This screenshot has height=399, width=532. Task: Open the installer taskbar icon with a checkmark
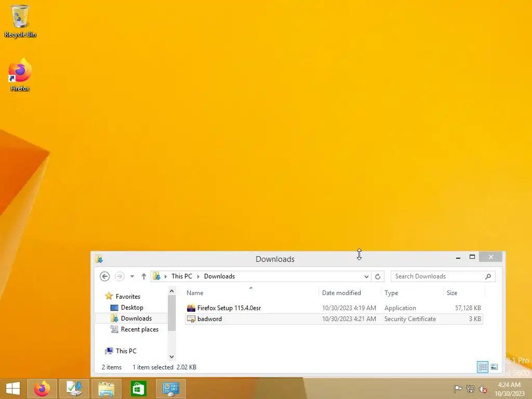[74, 389]
